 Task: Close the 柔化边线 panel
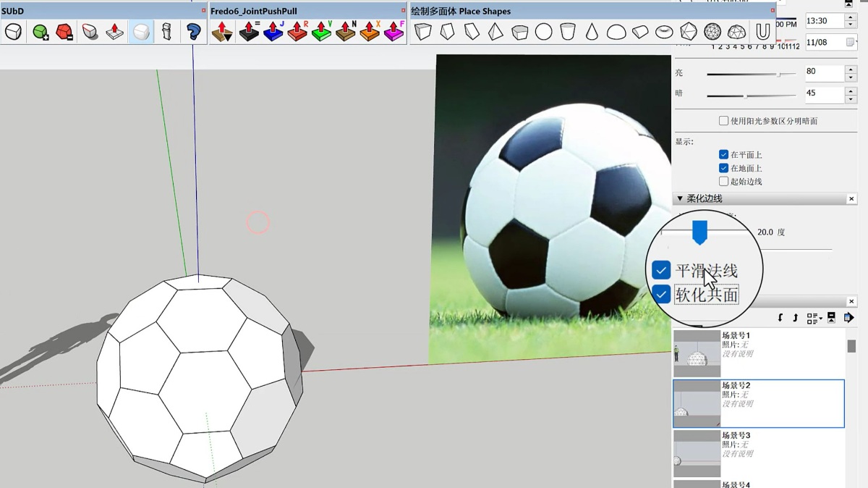851,198
